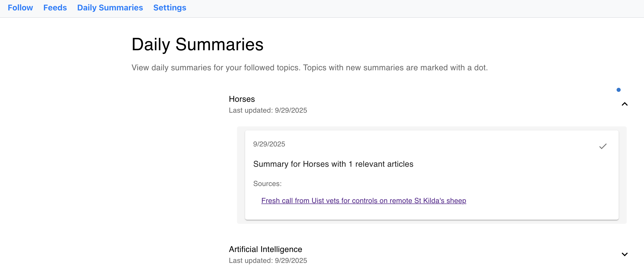644x270 pixels.
Task: Open the Settings page
Action: (170, 8)
